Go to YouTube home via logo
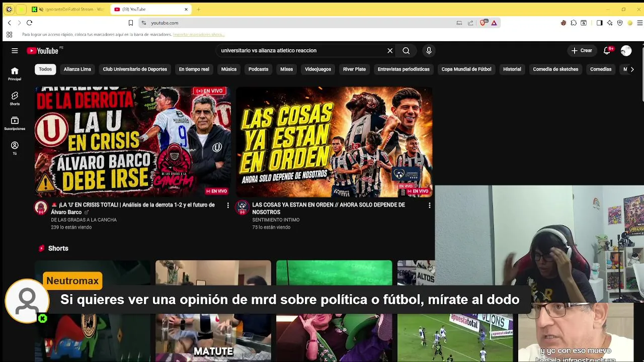The image size is (644, 362). tap(43, 50)
